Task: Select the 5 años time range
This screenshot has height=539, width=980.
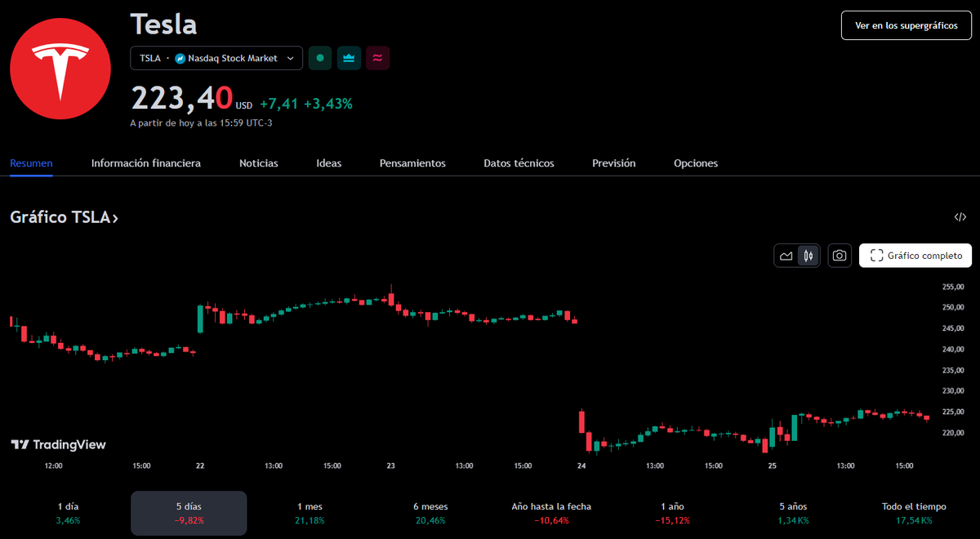Action: click(x=793, y=513)
